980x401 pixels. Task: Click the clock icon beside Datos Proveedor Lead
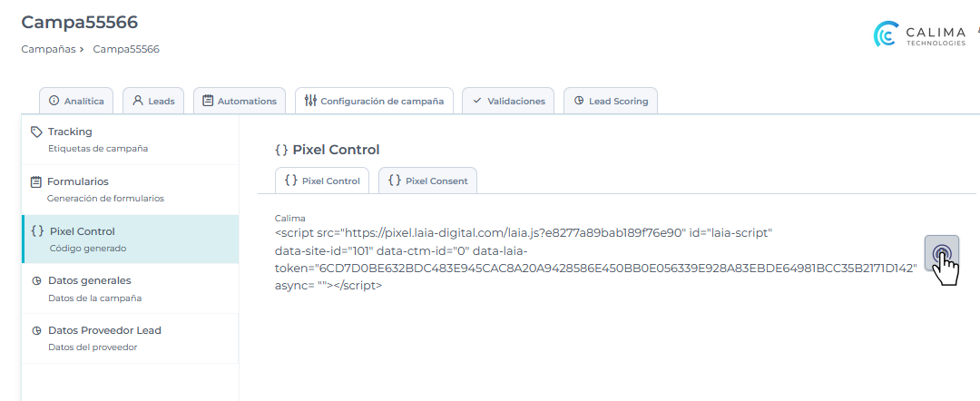(x=36, y=331)
